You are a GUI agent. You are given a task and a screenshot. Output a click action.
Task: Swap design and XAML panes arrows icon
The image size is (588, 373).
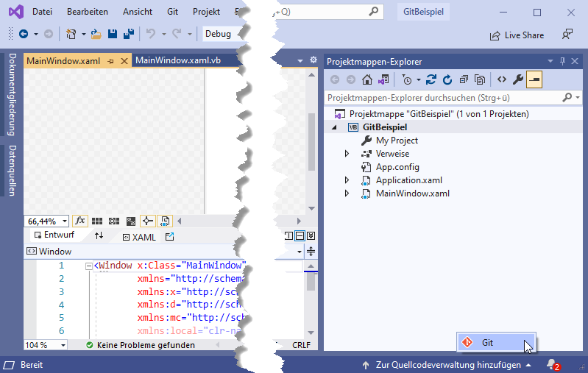pyautogui.click(x=99, y=236)
